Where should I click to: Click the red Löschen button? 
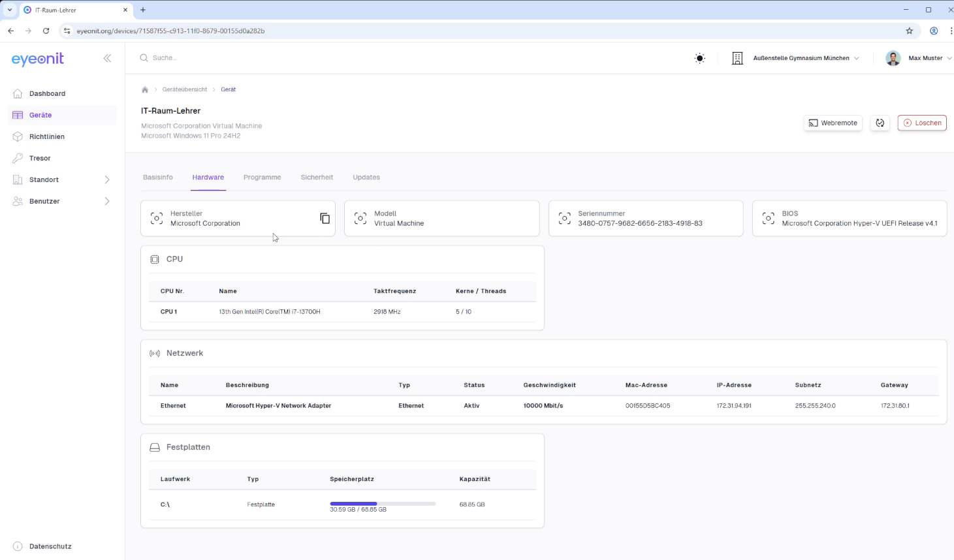tap(921, 123)
